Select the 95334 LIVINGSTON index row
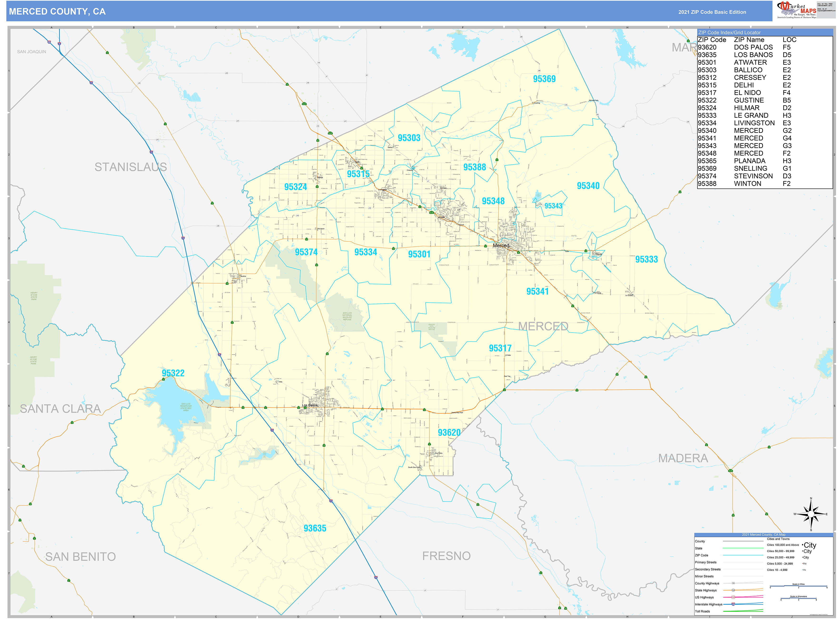Screen dimensions: 840x619 (x=745, y=123)
